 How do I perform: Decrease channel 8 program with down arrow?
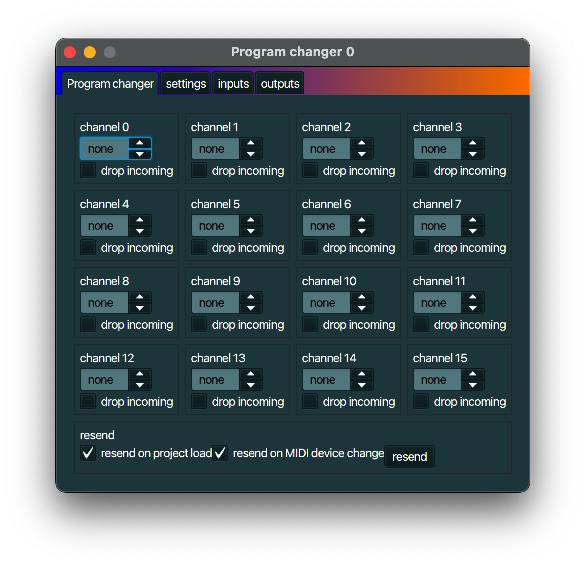click(140, 308)
